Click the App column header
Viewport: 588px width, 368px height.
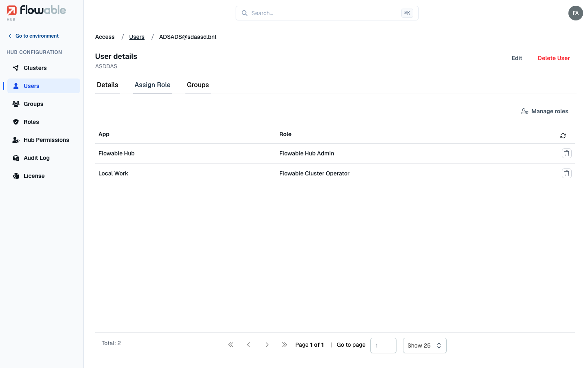coord(104,134)
